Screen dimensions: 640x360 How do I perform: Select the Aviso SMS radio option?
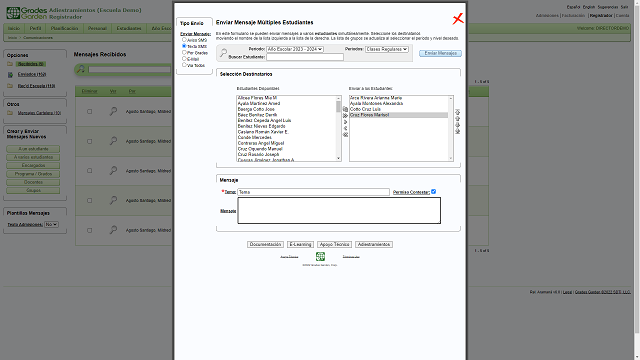click(184, 40)
